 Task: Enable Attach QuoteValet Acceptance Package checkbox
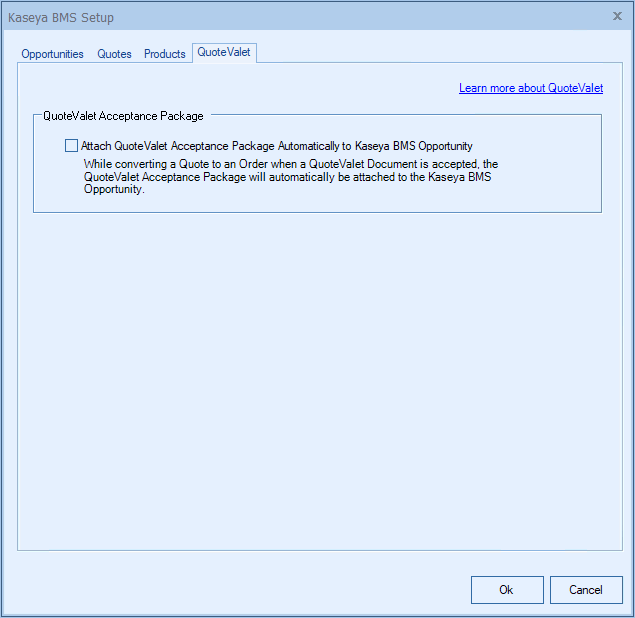71,145
